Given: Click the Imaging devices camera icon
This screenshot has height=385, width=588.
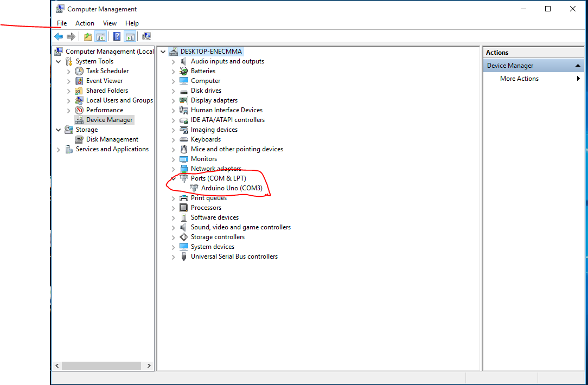Looking at the screenshot, I should [x=184, y=130].
